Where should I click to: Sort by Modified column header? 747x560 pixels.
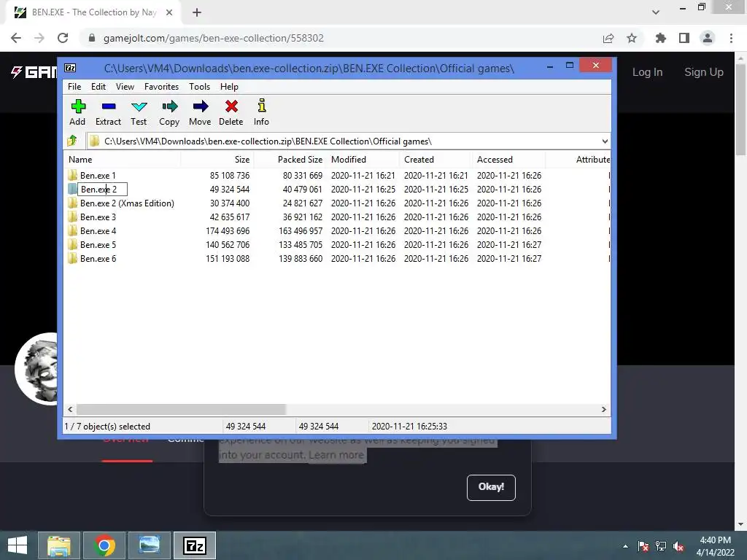tap(363, 160)
